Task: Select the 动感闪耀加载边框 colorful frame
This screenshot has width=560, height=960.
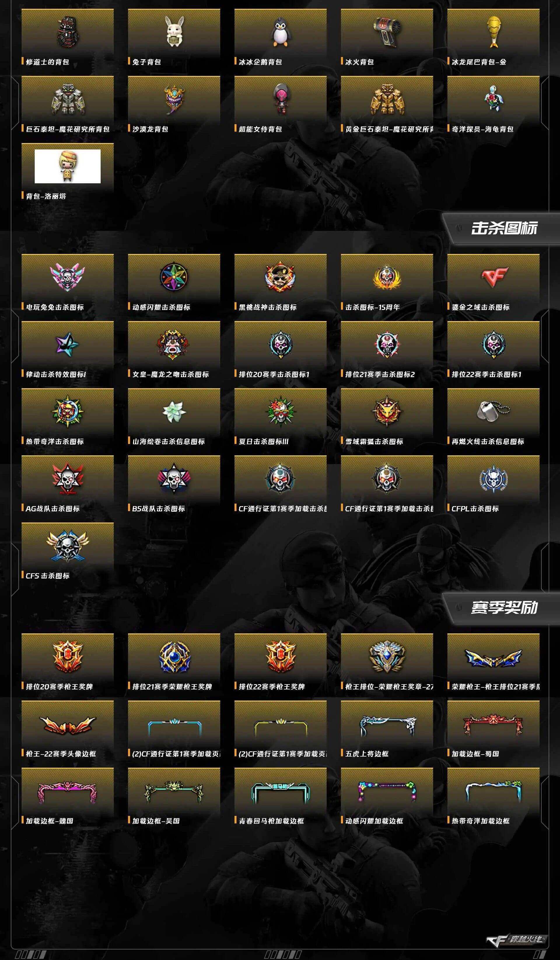Action: (x=387, y=792)
